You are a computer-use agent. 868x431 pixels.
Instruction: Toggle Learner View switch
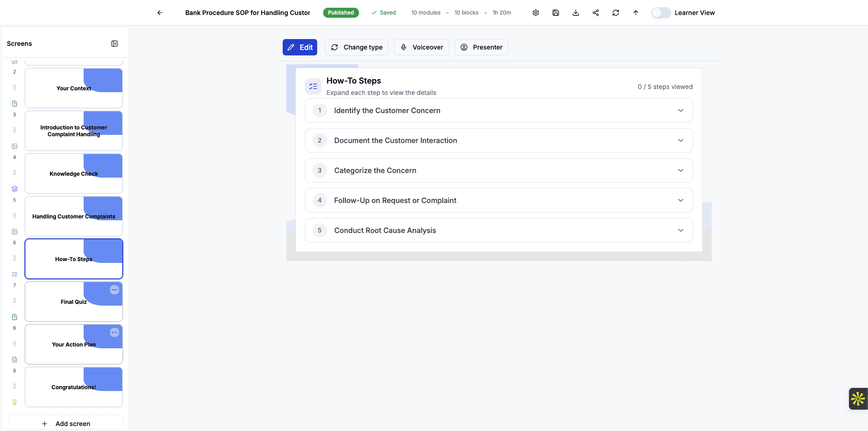[x=661, y=13]
